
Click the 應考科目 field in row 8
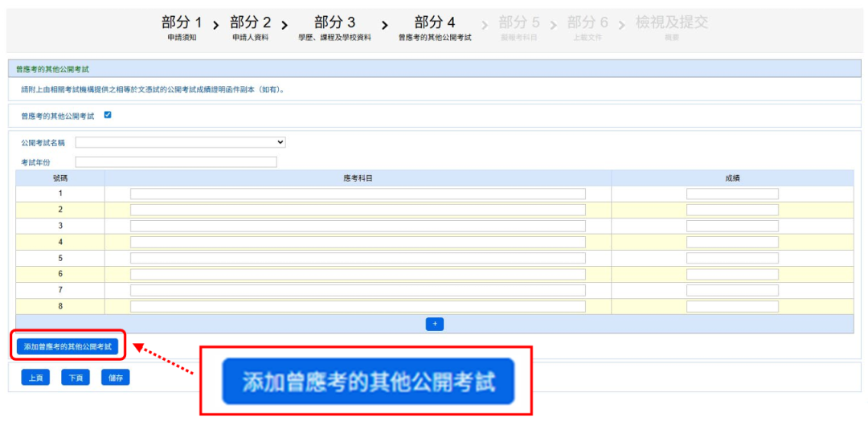[x=358, y=306]
